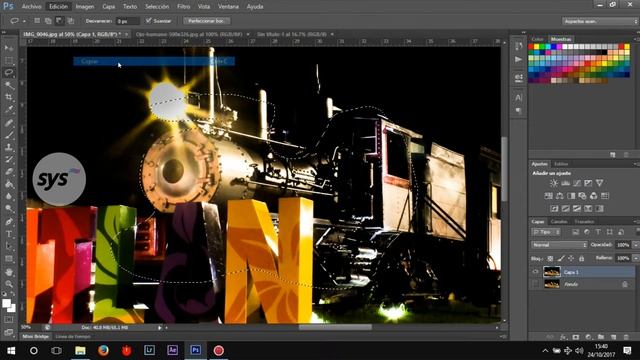Show the Fondo layer
Viewport: 640px width, 360px height.
(536, 284)
